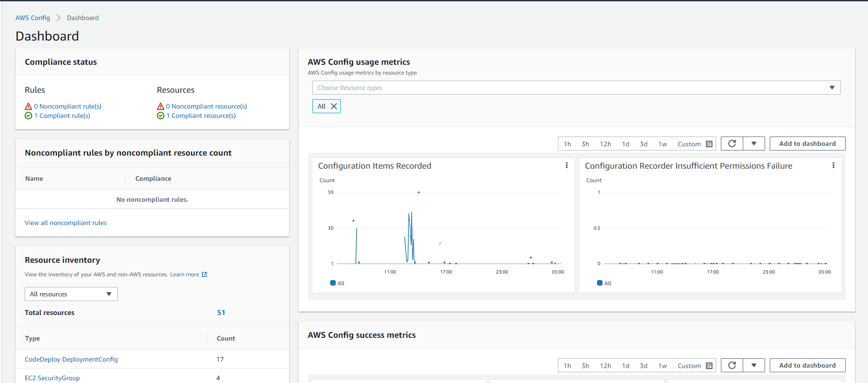Click the total resources count 51

[221, 313]
